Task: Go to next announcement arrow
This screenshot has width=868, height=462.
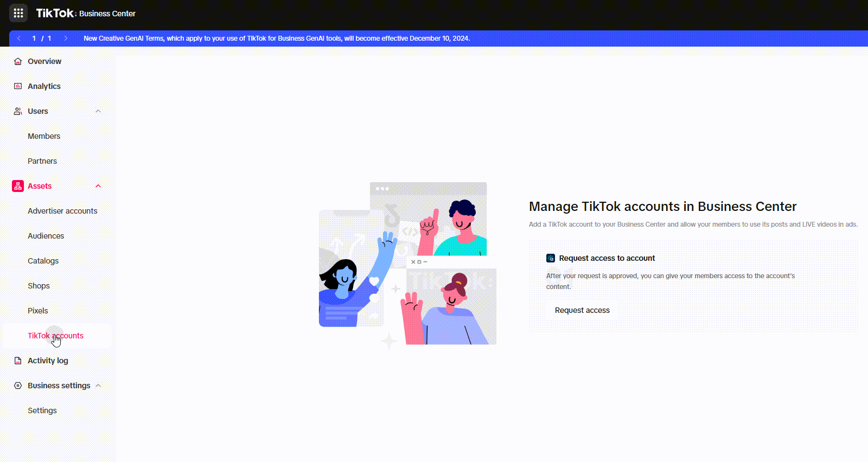Action: point(66,39)
